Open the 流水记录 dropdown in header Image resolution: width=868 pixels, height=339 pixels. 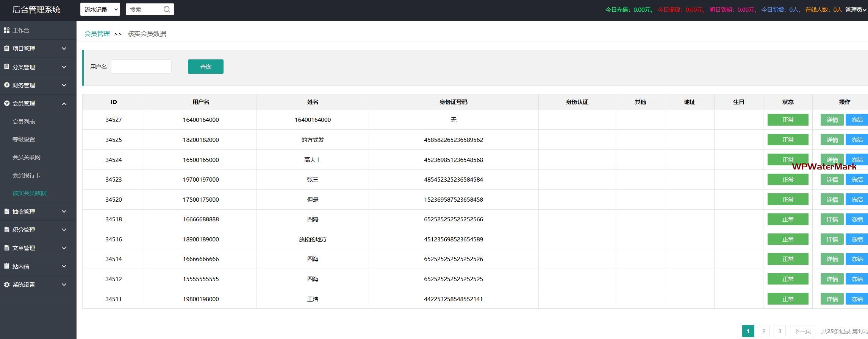pos(100,9)
